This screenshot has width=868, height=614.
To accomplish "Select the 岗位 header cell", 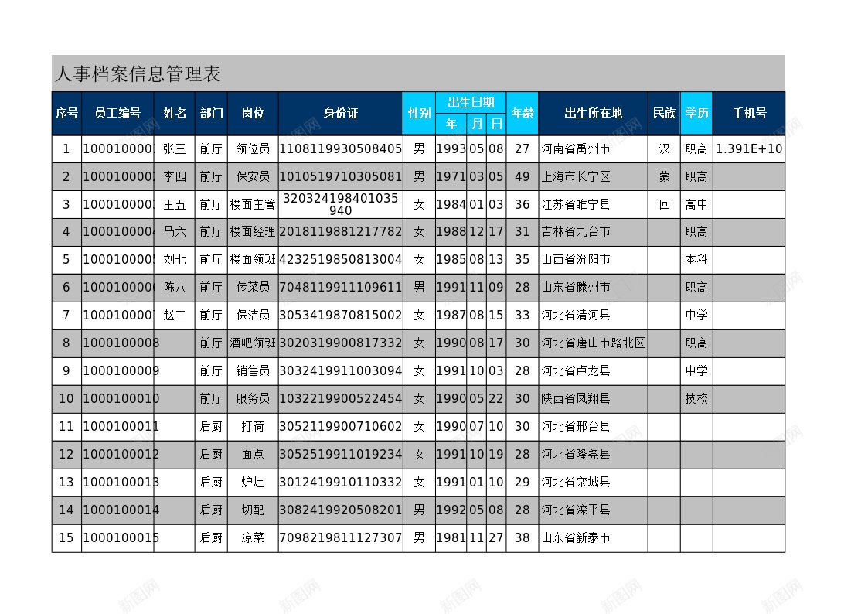I will click(x=252, y=112).
